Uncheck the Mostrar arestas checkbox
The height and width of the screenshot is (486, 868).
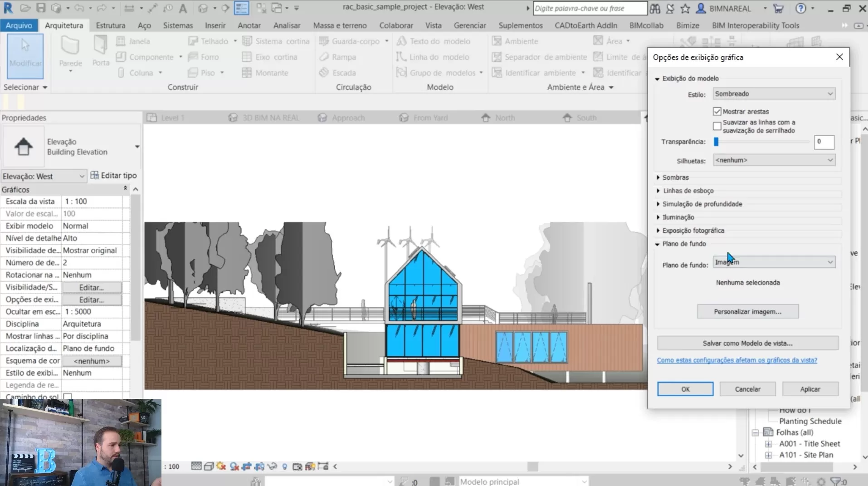pos(717,111)
